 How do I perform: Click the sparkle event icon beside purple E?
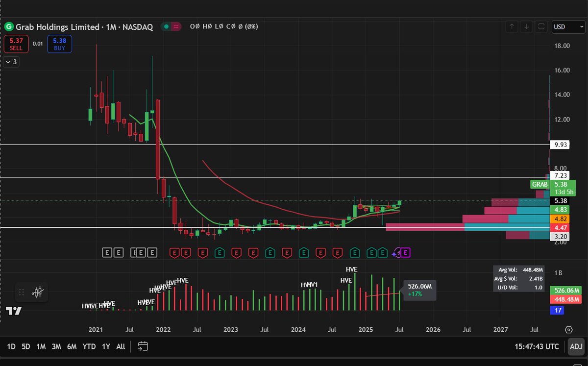pos(395,253)
